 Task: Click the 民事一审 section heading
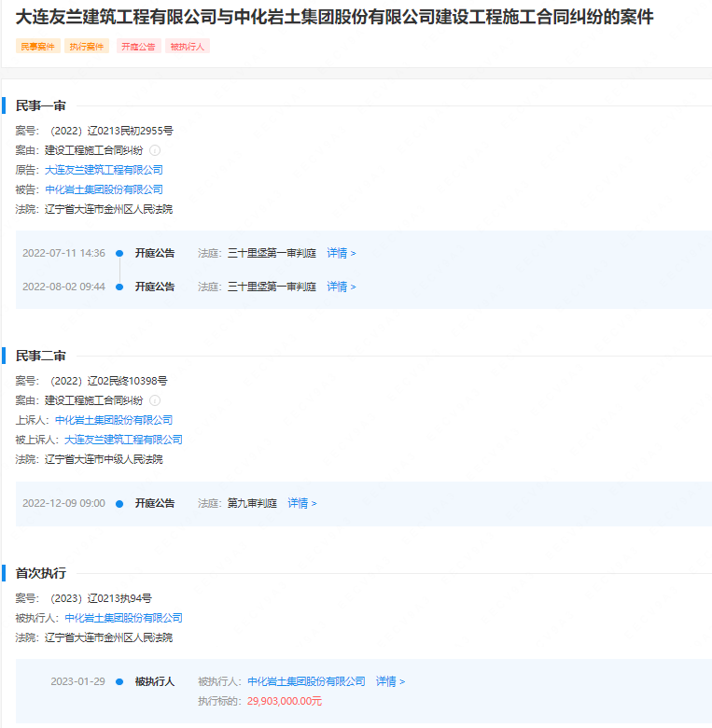point(41,105)
